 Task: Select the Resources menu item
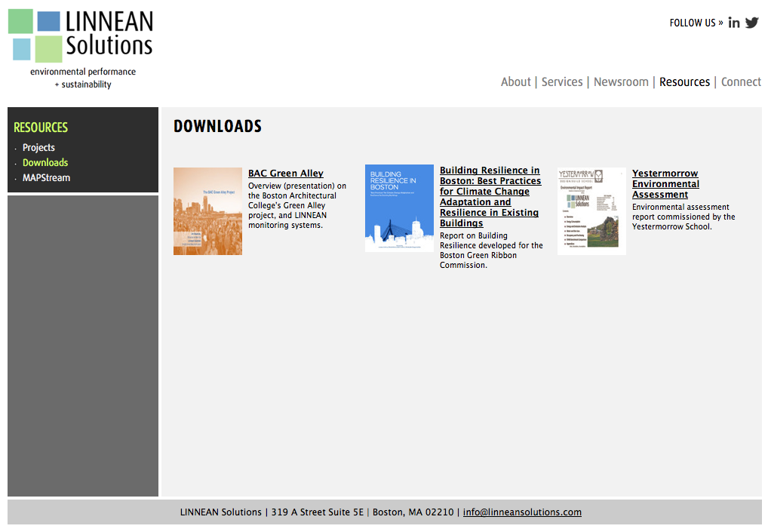[684, 81]
